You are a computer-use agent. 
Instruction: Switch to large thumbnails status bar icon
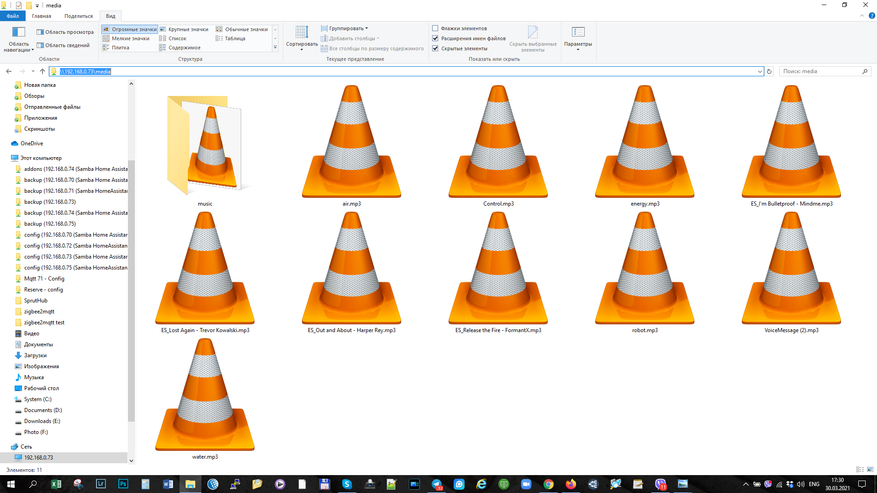tap(870, 469)
